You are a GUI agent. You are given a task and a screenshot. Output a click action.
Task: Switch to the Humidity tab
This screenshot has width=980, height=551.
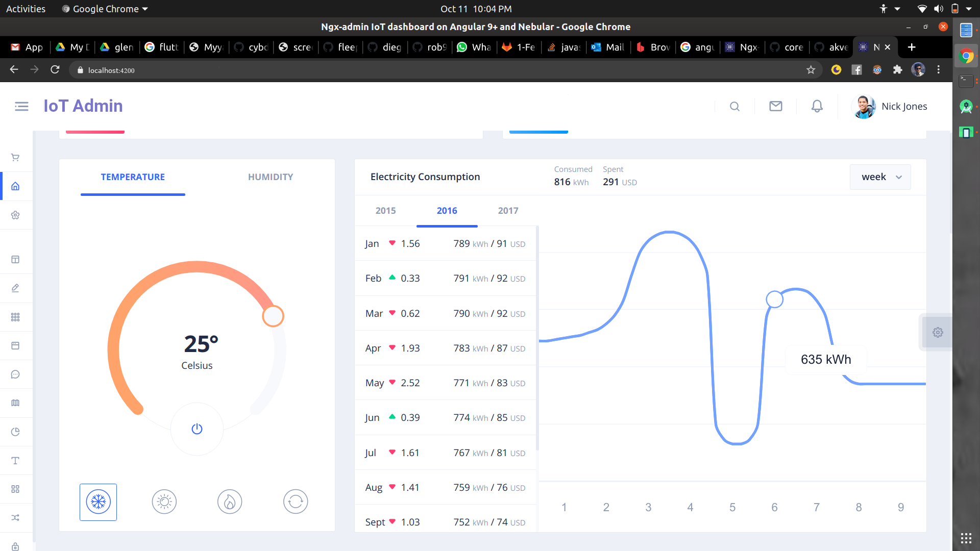271,177
